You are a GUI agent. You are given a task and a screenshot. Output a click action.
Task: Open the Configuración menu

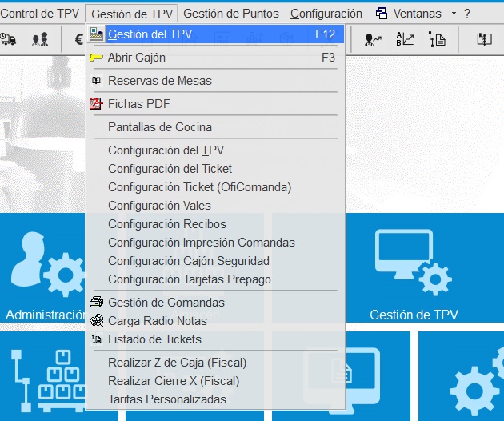coord(326,14)
